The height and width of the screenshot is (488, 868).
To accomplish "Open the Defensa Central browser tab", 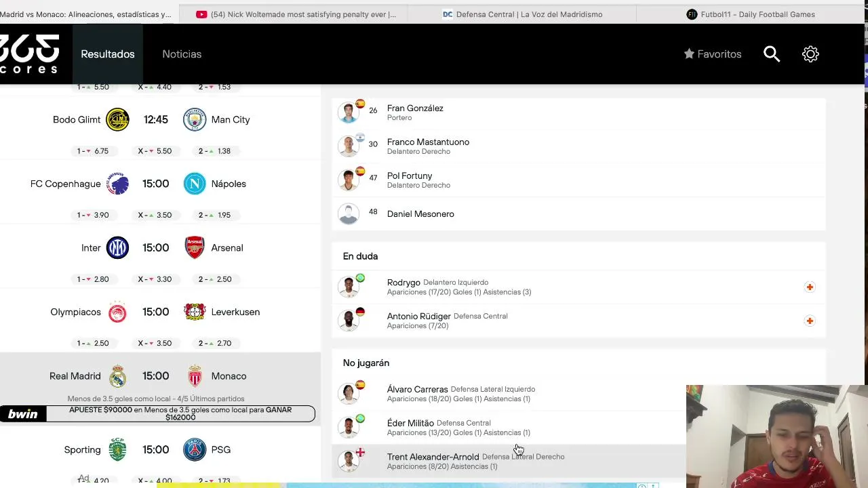I will (x=522, y=14).
